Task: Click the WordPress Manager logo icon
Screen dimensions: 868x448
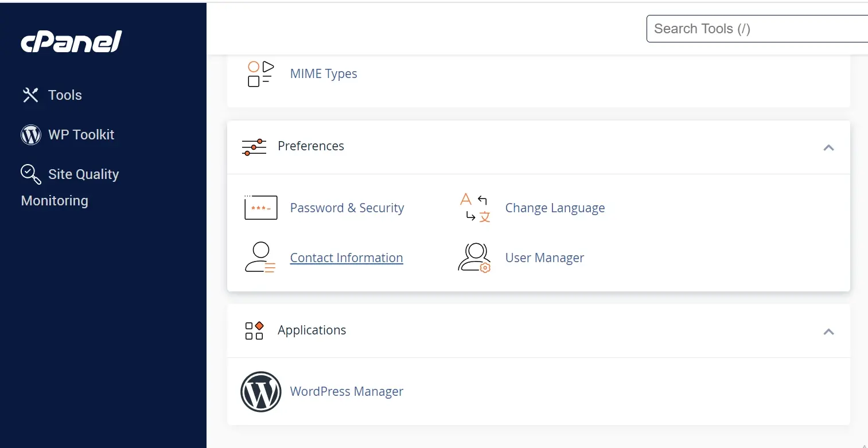Action: 261,392
